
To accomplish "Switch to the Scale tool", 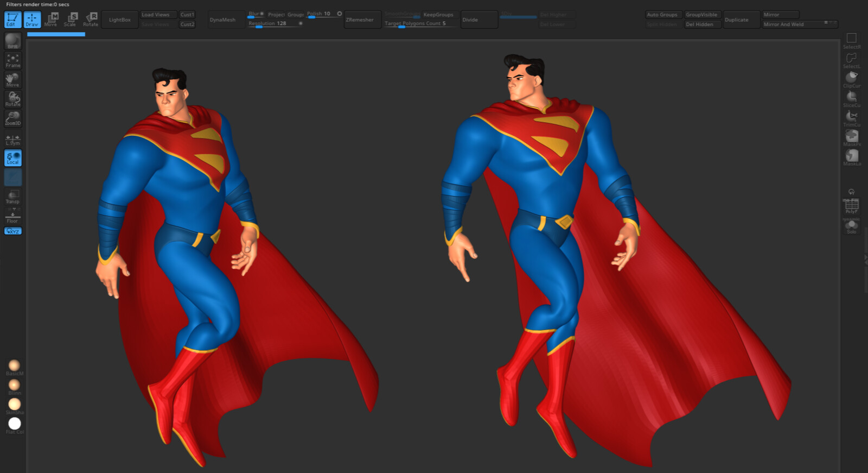I will coord(71,20).
